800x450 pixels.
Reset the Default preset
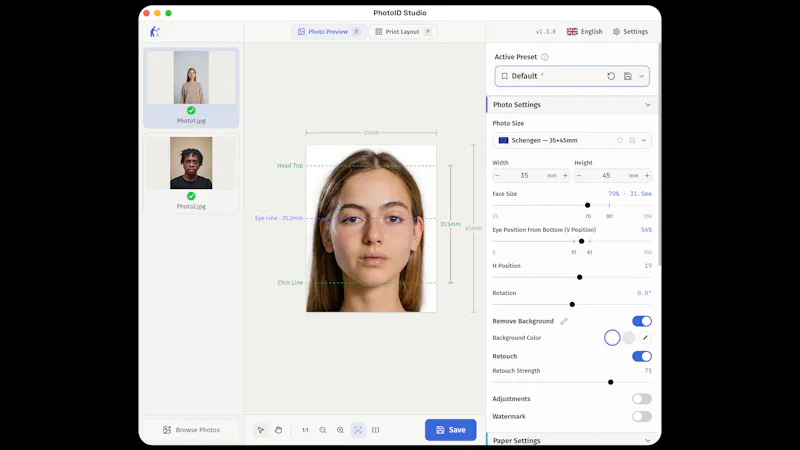coord(611,76)
